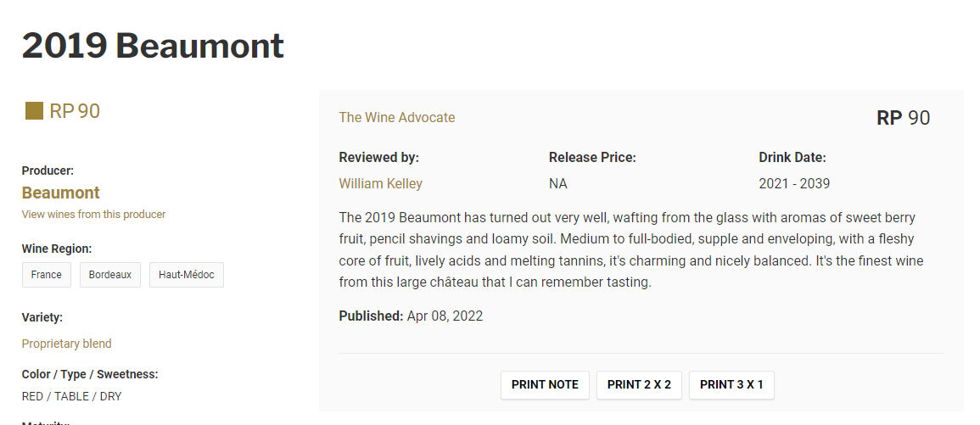Image resolution: width=980 pixels, height=425 pixels.
Task: Open the Proprietary blend variety link
Action: (x=67, y=344)
